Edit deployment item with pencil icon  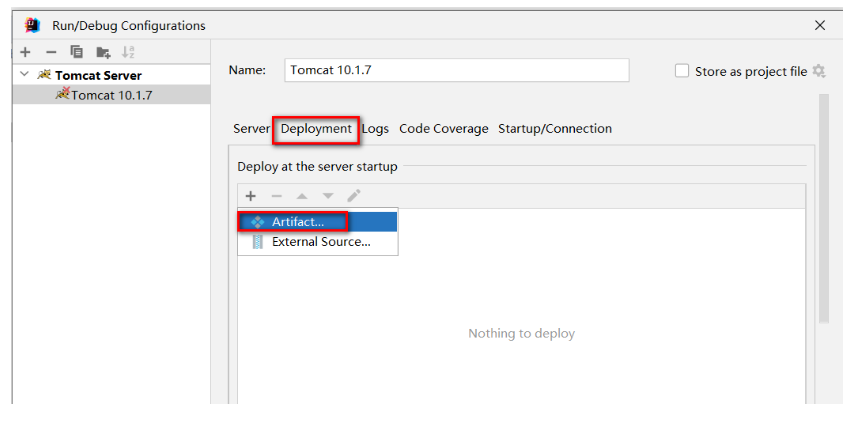(354, 196)
